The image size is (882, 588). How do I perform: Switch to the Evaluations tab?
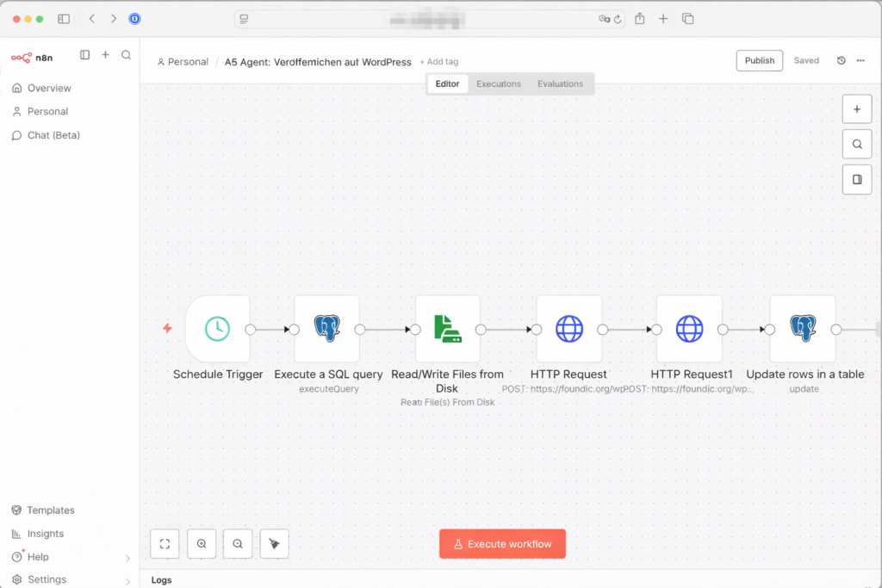560,84
